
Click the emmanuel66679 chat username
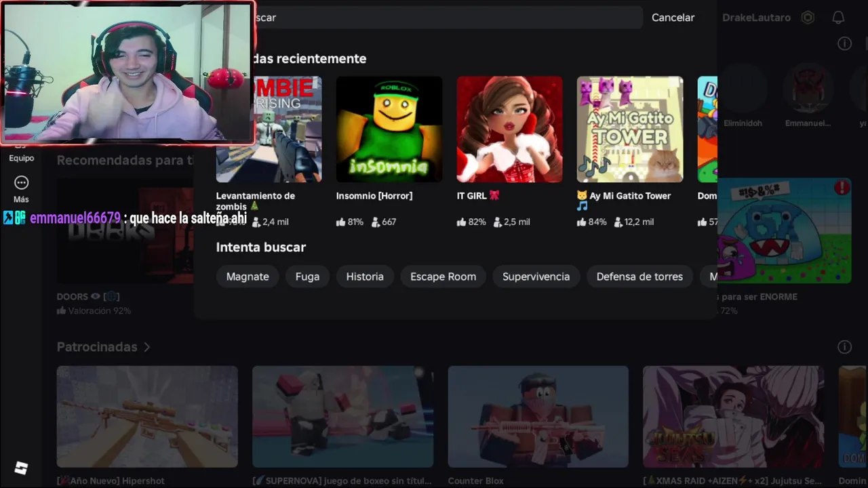click(x=75, y=218)
